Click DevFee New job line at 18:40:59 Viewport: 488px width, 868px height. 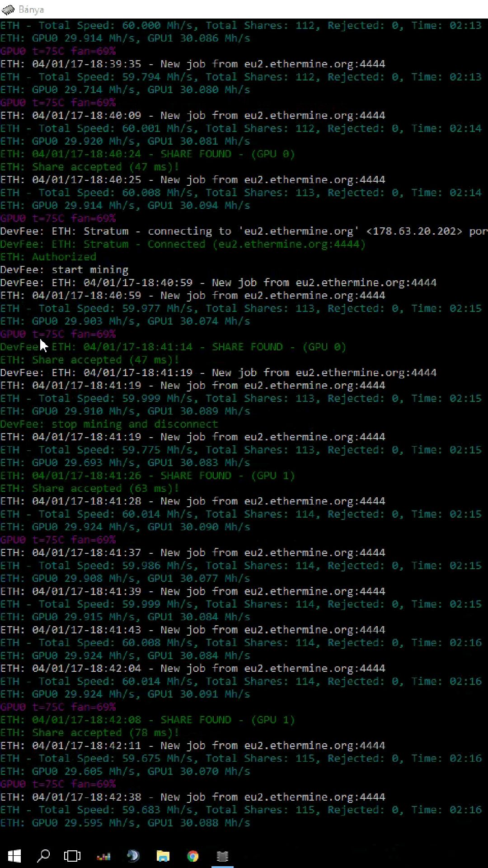click(218, 283)
